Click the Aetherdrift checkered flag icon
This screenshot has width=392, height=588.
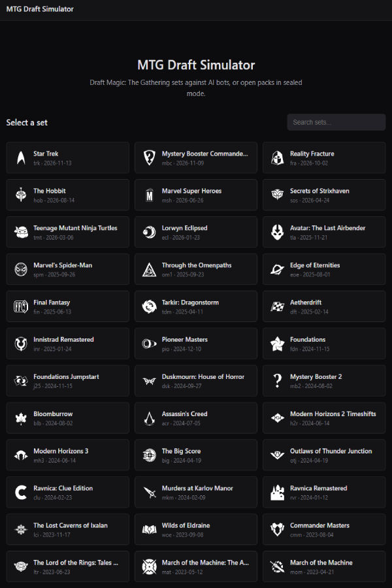click(278, 306)
